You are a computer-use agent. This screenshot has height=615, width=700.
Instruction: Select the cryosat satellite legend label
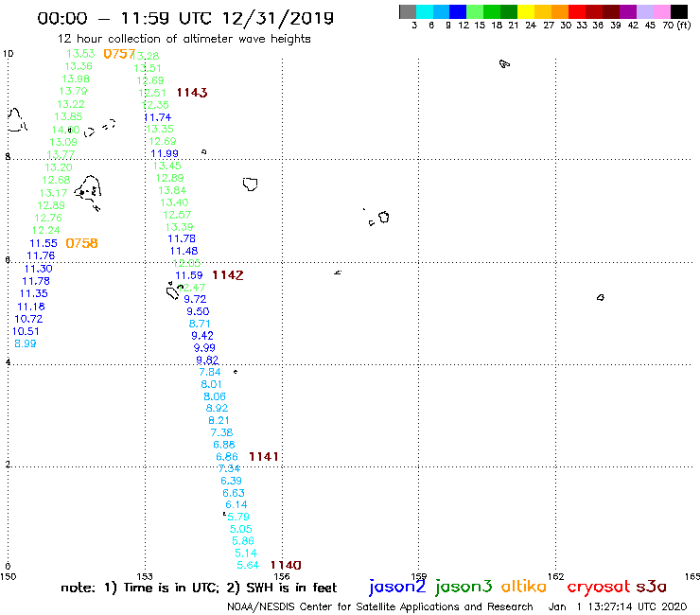coord(599,587)
